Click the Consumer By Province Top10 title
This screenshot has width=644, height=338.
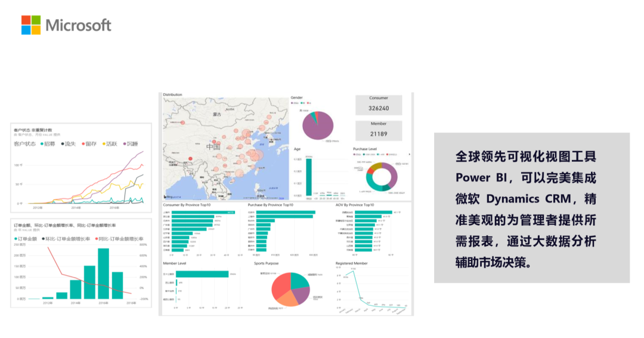(187, 205)
